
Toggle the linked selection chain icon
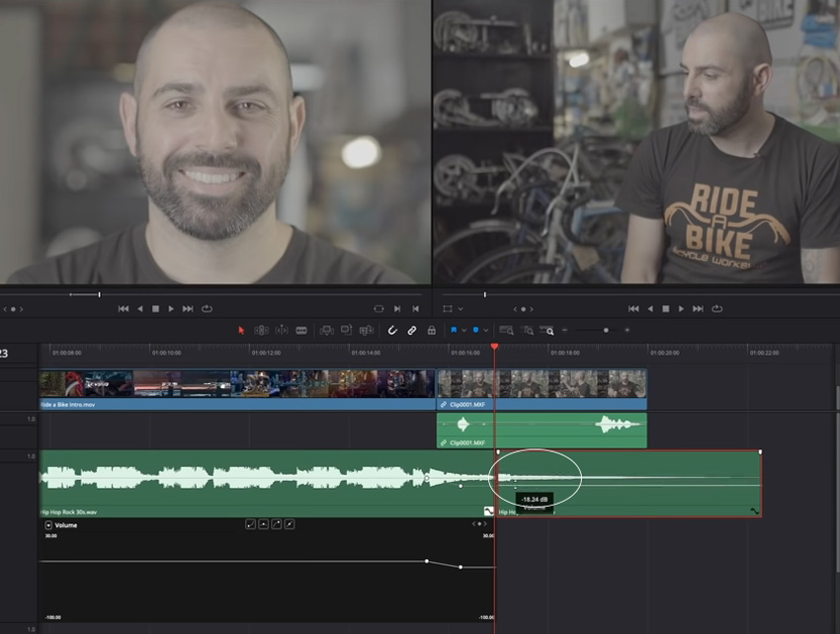(x=412, y=330)
